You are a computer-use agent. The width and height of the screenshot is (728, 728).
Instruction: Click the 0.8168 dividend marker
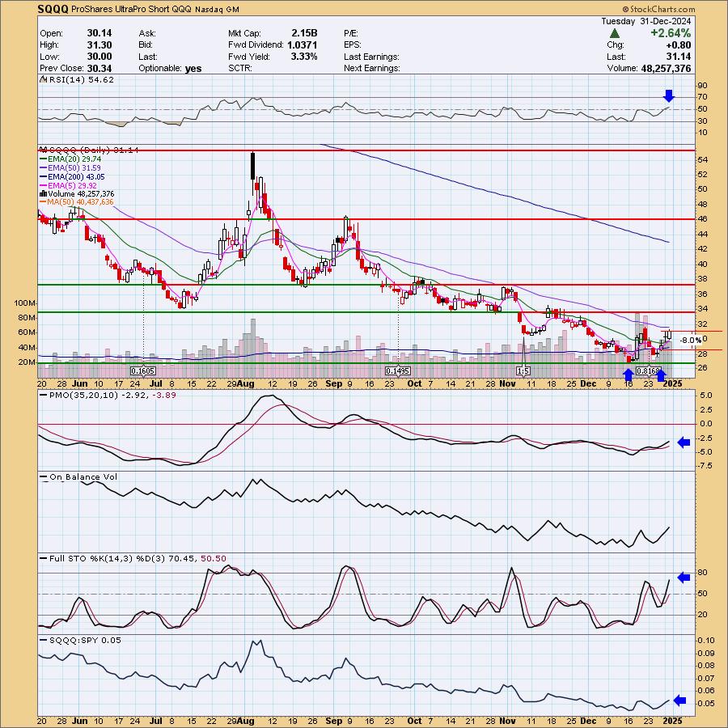[648, 371]
